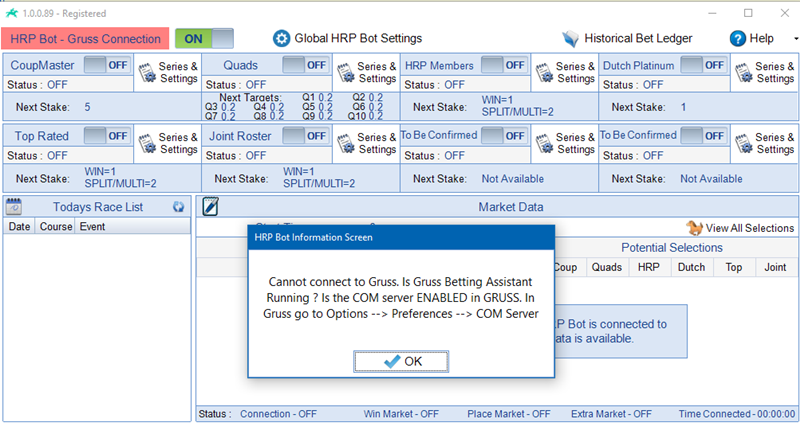Screen dimensions: 800x426
Task: Click the app logo icon in title bar
Action: 11,13
